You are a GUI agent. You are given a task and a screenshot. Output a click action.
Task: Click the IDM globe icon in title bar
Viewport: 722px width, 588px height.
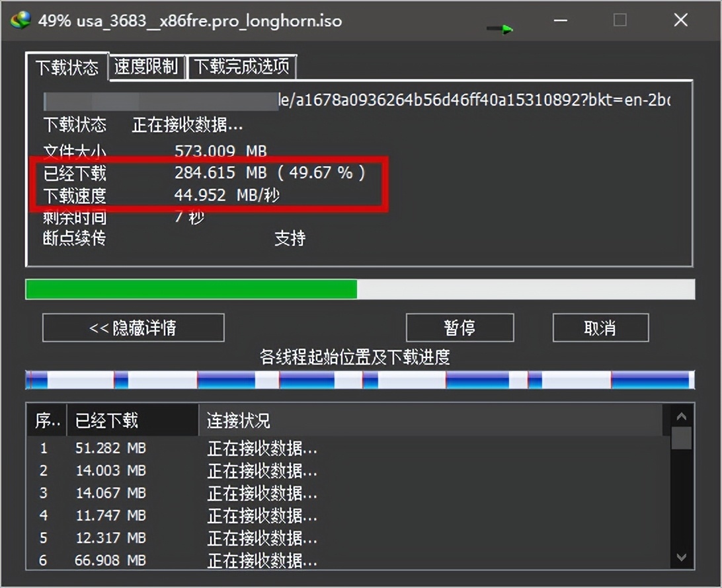[20, 20]
